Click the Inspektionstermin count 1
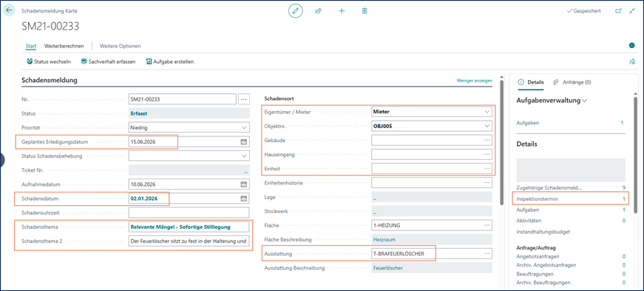Image resolution: width=644 pixels, height=291 pixels. (x=624, y=198)
